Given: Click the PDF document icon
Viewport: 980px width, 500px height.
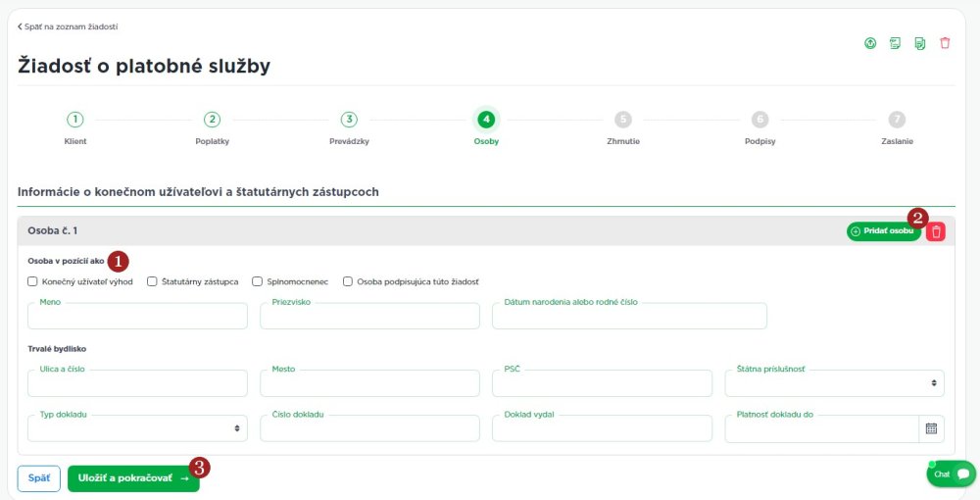Looking at the screenshot, I should point(895,43).
